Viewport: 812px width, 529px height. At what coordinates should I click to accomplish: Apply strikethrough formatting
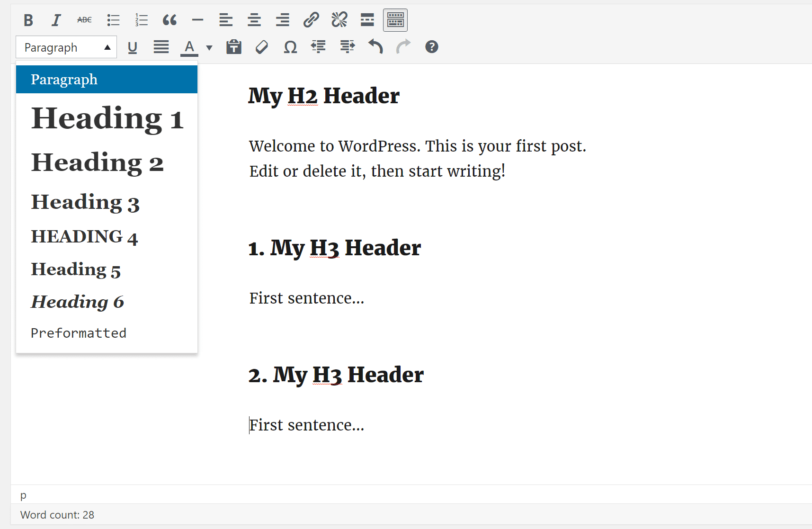(84, 20)
